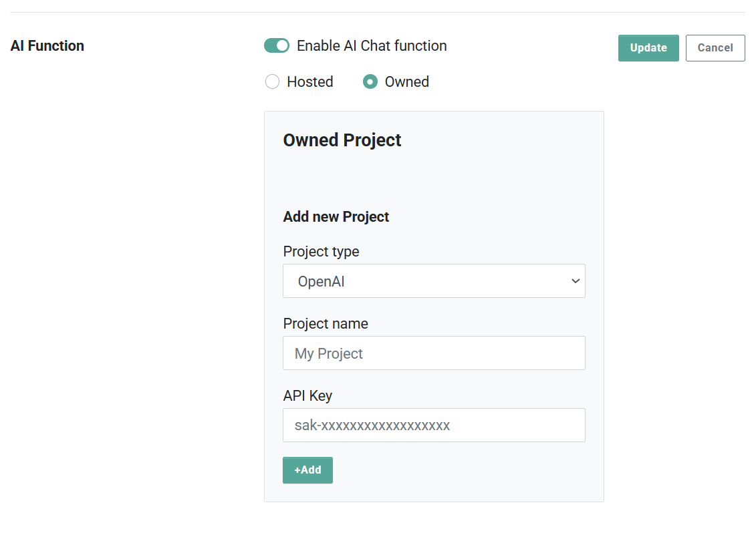Click the 'Enable AI Chat function' label text
The height and width of the screenshot is (535, 756).
point(372,46)
